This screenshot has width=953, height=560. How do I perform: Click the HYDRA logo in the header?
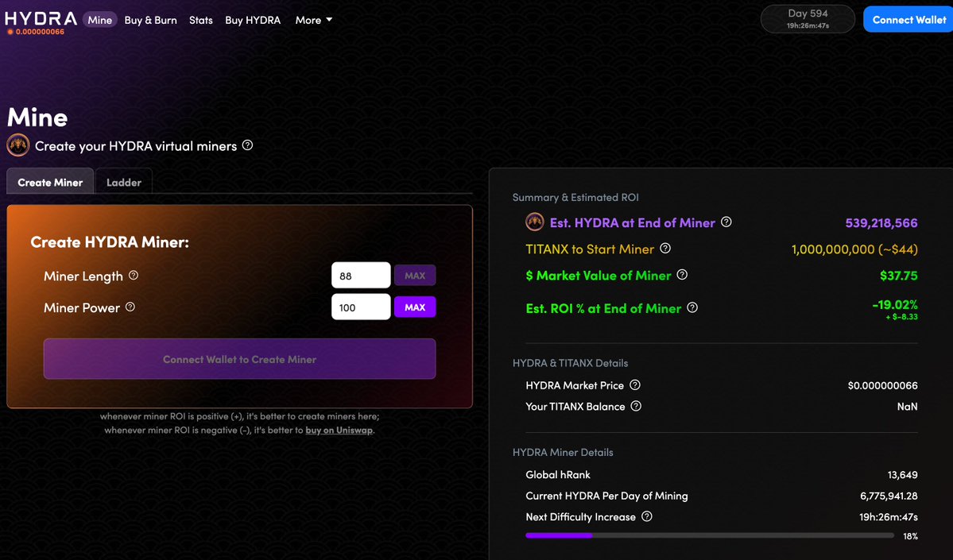[41, 18]
